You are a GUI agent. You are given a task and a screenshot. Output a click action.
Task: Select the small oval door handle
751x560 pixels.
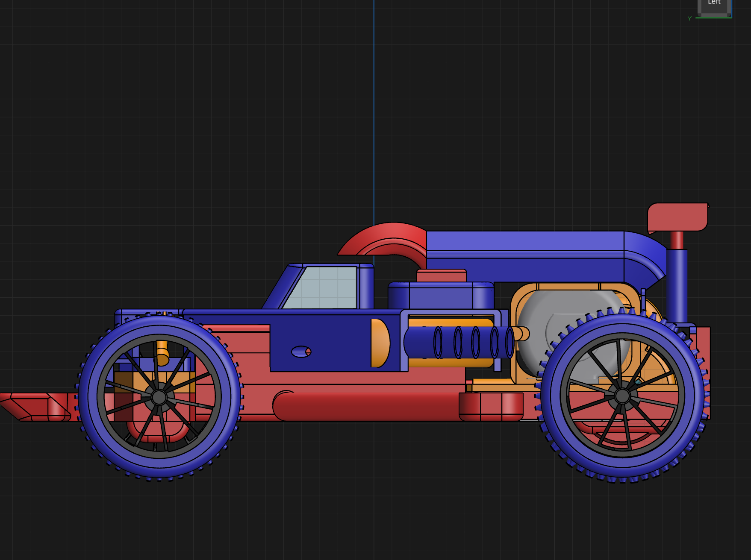[301, 352]
